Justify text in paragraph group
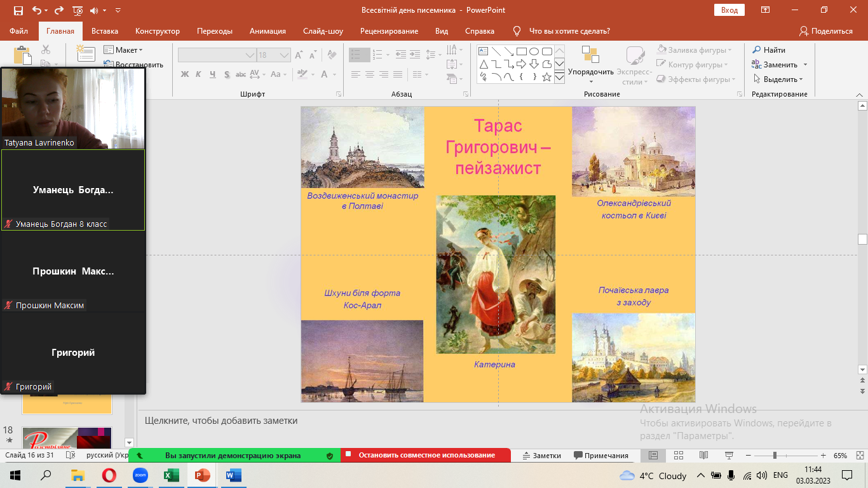The width and height of the screenshot is (868, 488). point(398,74)
